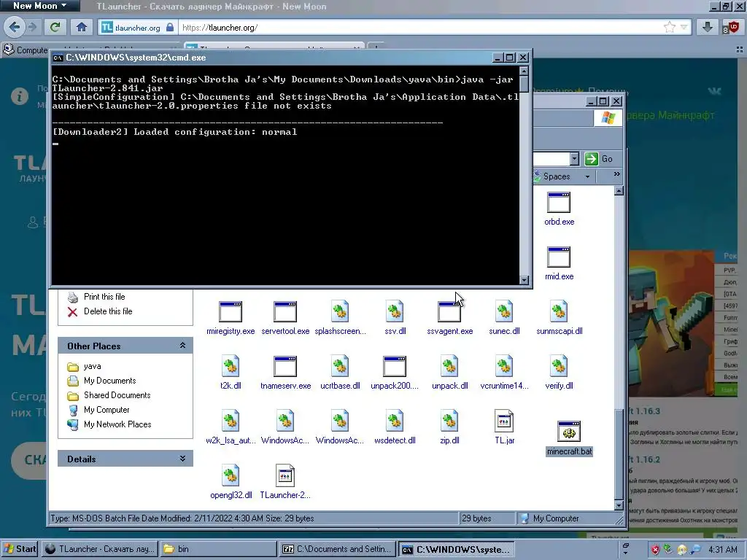Open the browser Downloads arrow button
The height and width of the screenshot is (560, 747).
(x=708, y=27)
